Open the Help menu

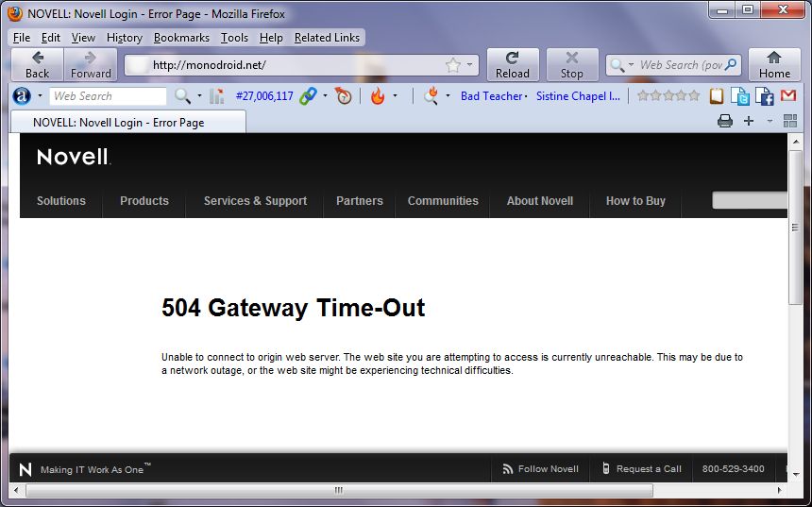coord(271,38)
